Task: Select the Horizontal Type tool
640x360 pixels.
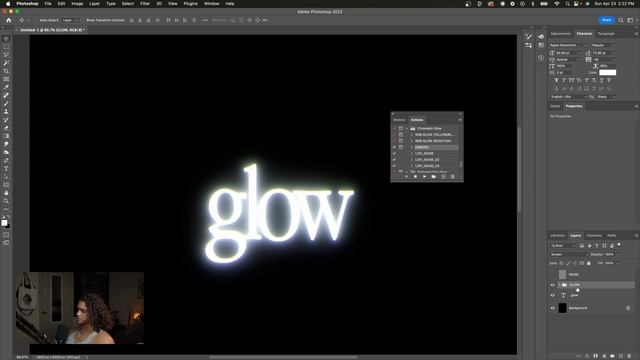Action: 6,169
